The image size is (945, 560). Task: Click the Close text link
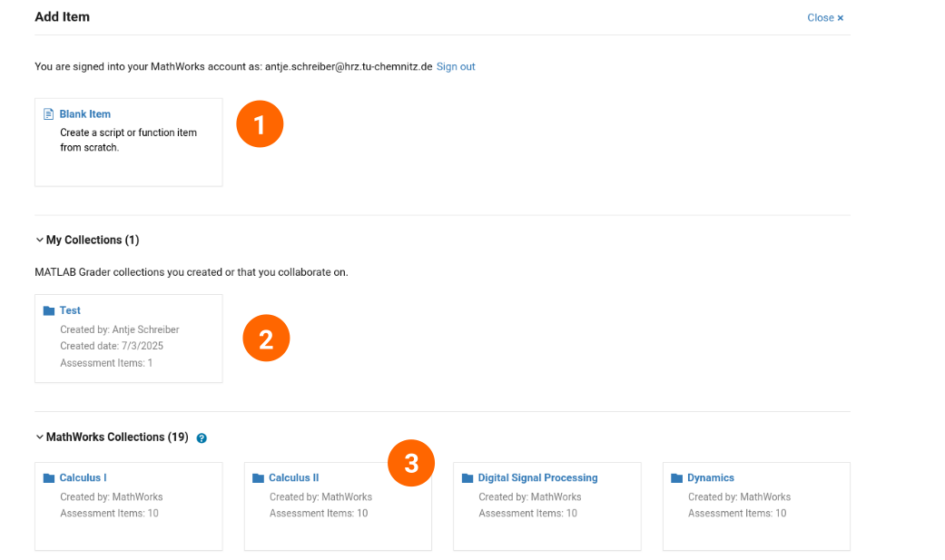(x=821, y=18)
